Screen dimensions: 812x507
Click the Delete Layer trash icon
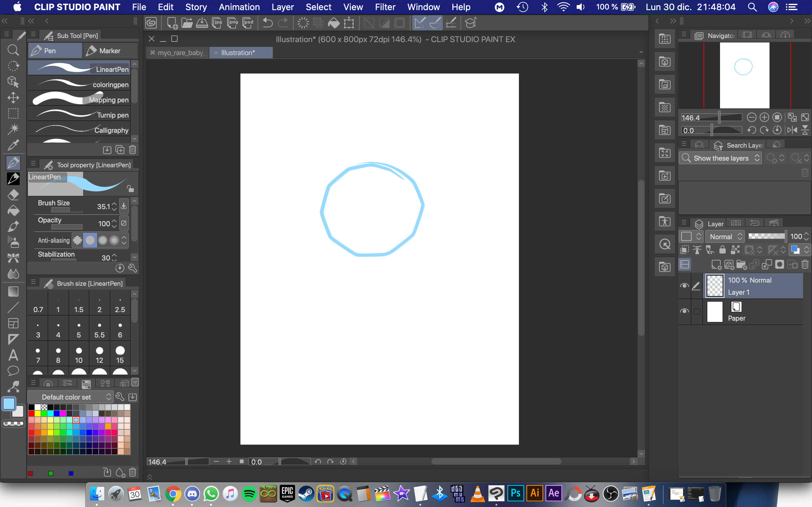tap(805, 265)
